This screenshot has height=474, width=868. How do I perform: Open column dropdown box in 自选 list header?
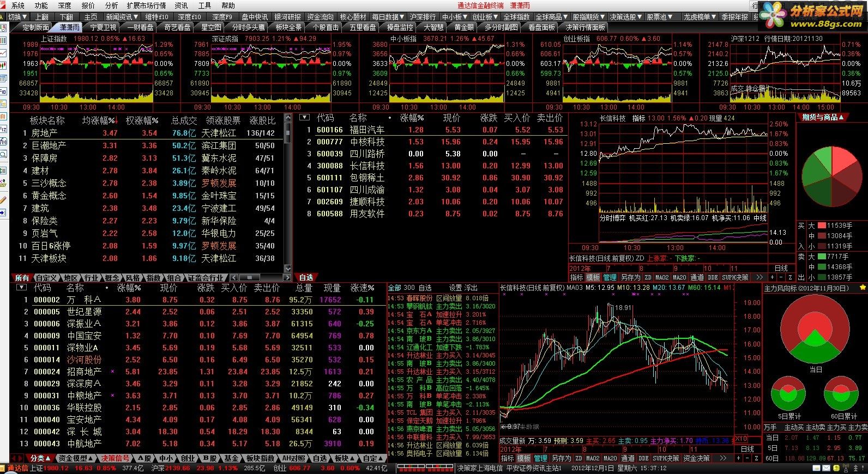click(304, 117)
